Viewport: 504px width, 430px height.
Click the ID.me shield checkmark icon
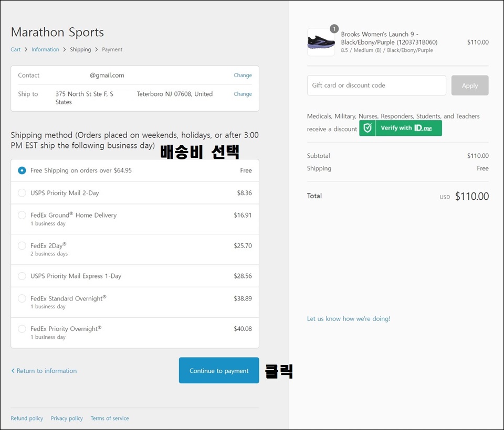tap(367, 128)
